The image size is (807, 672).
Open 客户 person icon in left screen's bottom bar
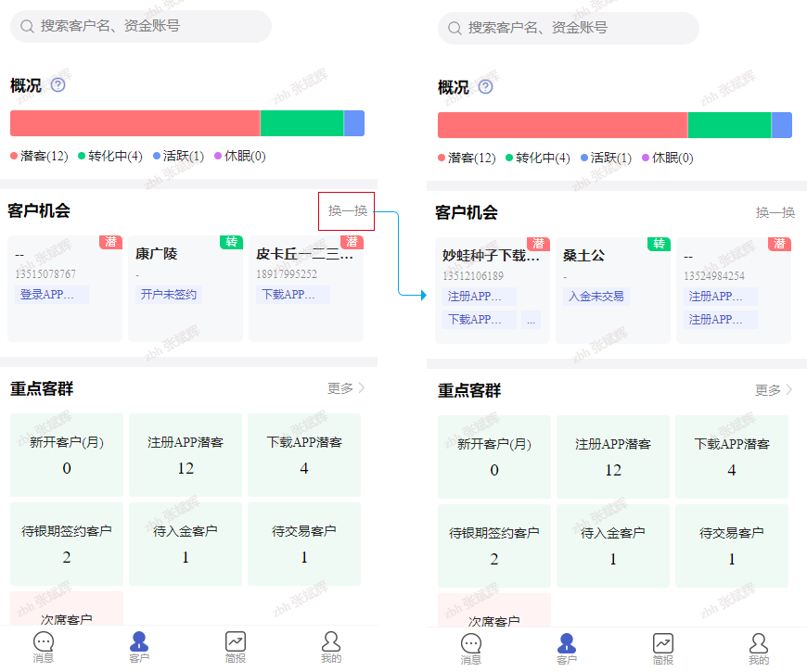coord(139,641)
